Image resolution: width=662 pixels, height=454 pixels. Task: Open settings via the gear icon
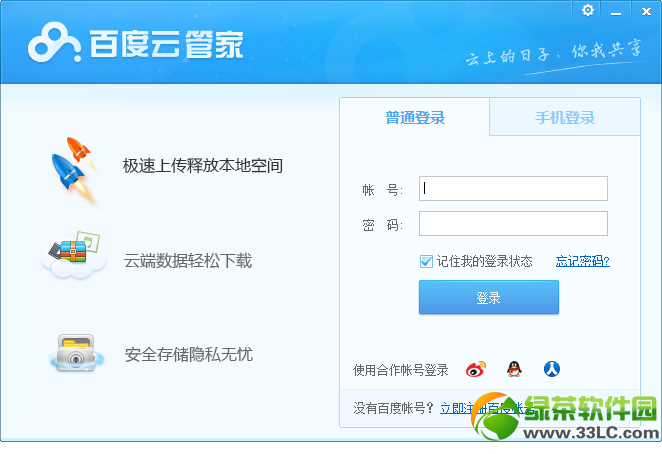click(588, 11)
